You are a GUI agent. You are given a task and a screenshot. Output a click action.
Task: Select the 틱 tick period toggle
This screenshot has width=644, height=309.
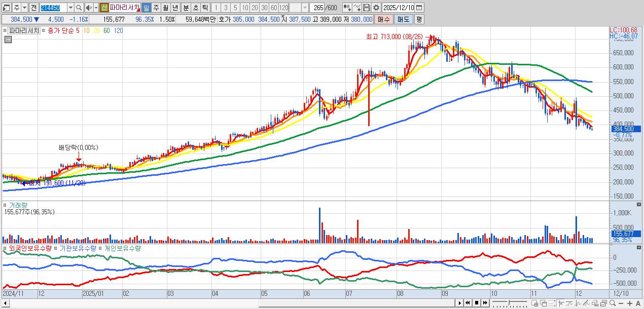pyautogui.click(x=204, y=8)
